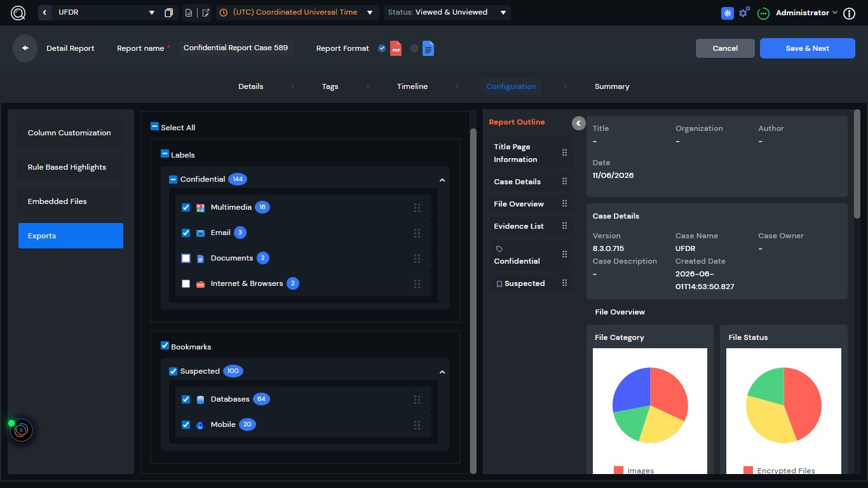Uncheck the Email checkbox
The image size is (868, 488).
186,233
